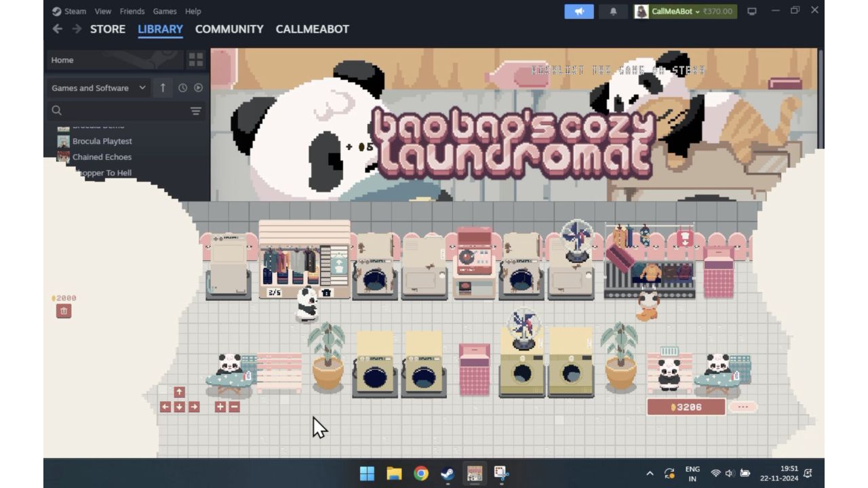Click the camera up arrow button

[x=179, y=392]
